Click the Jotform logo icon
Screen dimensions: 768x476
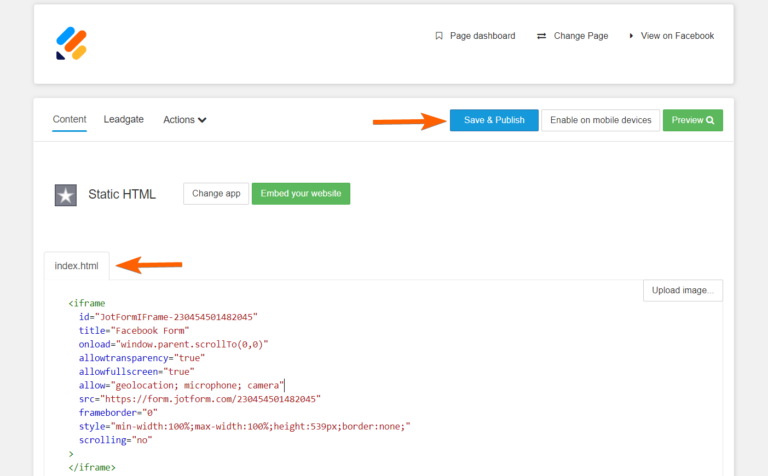tap(71, 43)
